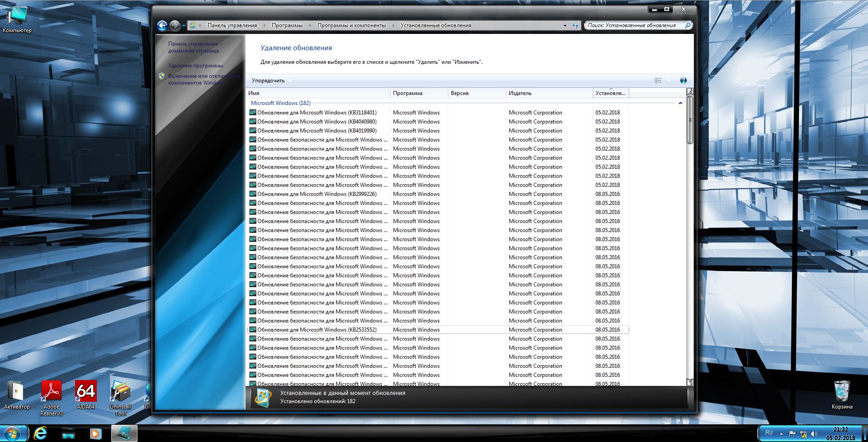Click the vertical scrollbar thumb of the list

[x=690, y=120]
